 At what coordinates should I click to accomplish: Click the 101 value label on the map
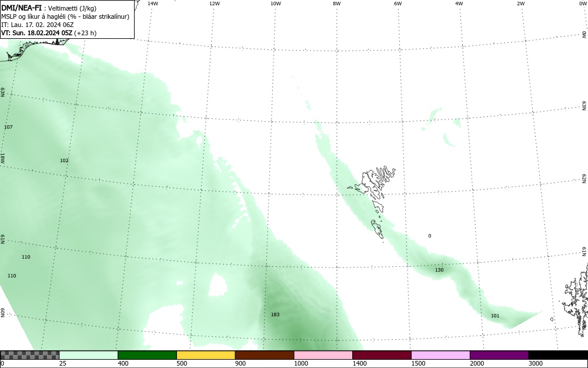(495, 316)
